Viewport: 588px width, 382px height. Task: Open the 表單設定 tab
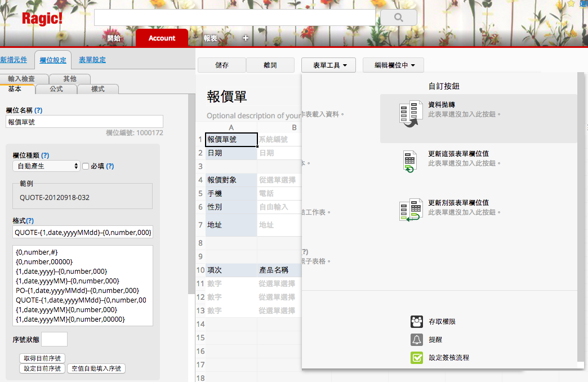[x=92, y=60]
